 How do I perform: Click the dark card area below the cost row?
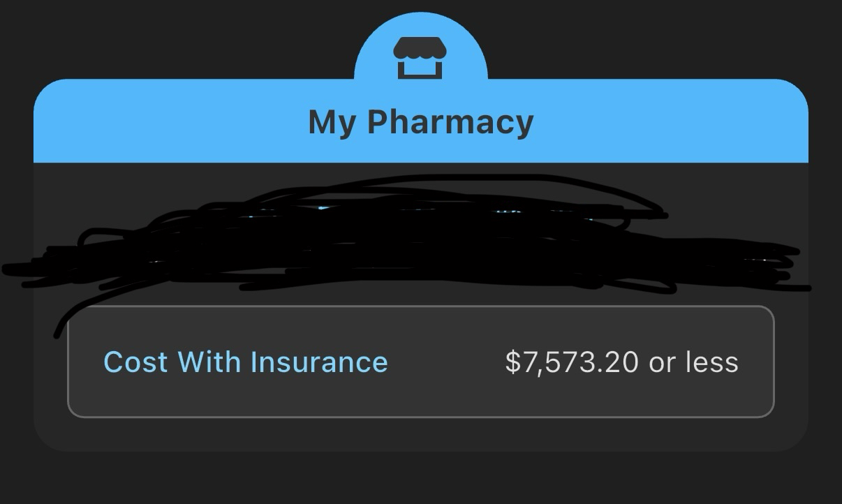point(420,434)
